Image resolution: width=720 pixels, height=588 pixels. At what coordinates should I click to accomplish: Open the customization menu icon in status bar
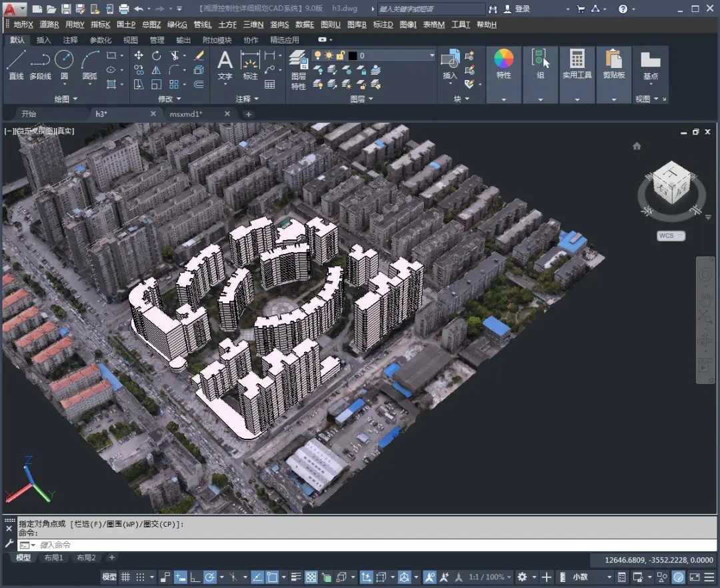pos(710,577)
